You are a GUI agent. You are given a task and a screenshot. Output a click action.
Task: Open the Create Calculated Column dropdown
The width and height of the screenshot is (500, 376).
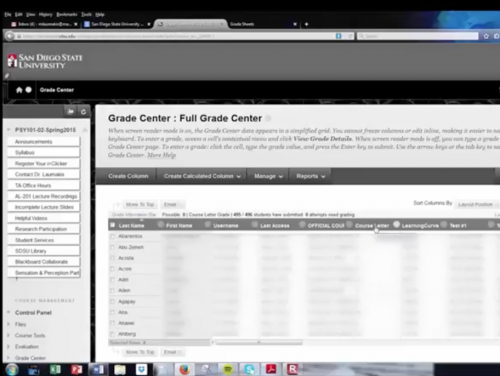[202, 176]
